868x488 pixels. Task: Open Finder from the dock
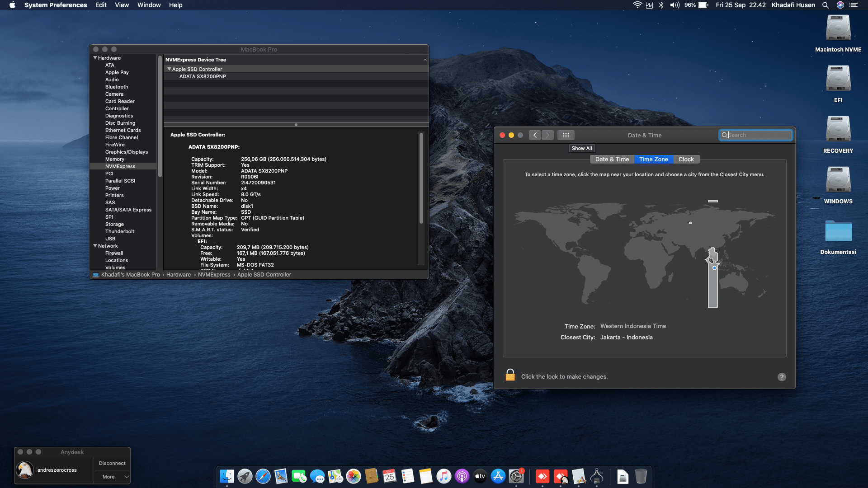pyautogui.click(x=227, y=476)
